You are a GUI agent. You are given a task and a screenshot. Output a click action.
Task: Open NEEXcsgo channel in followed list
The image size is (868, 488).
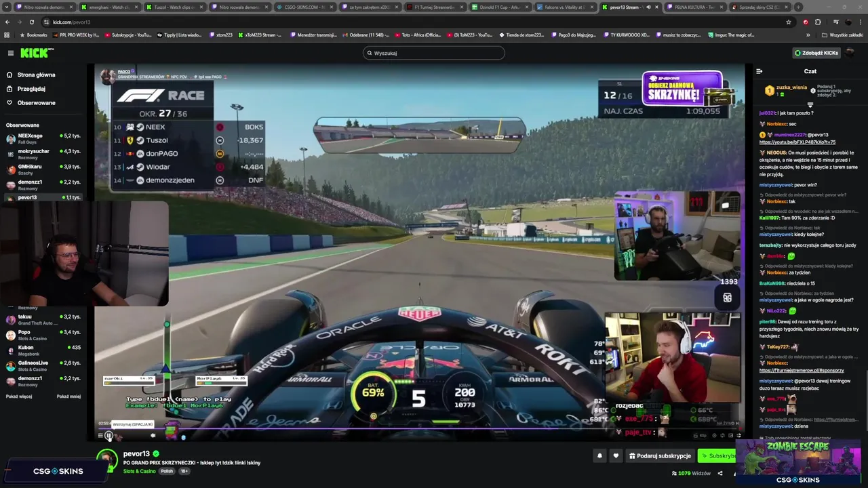[43, 138]
